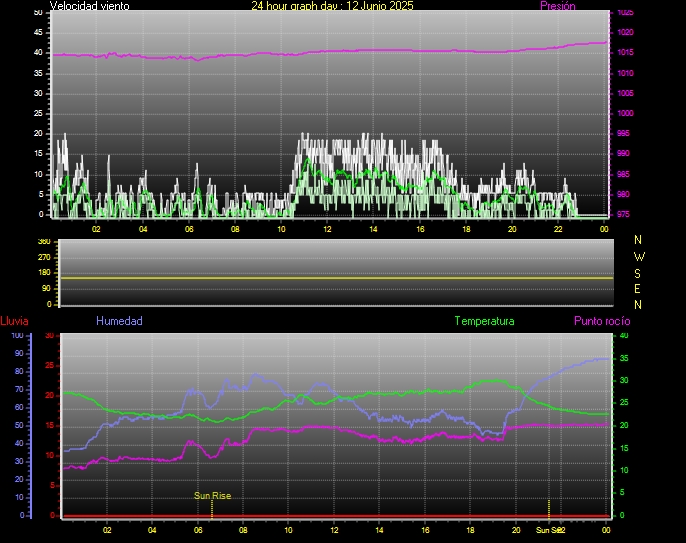Viewport: 686px width, 543px height.
Task: Click the '00' hour label under humidity graph
Action: coord(606,530)
